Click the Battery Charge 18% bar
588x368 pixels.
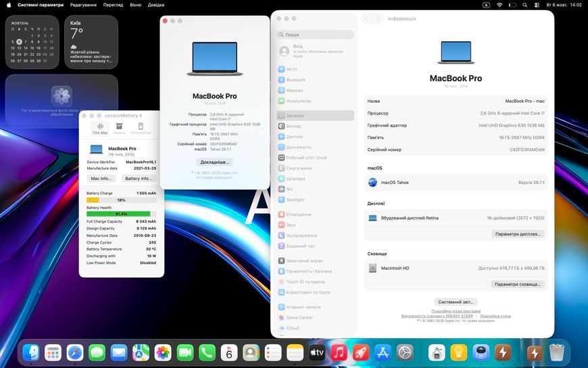(x=121, y=200)
